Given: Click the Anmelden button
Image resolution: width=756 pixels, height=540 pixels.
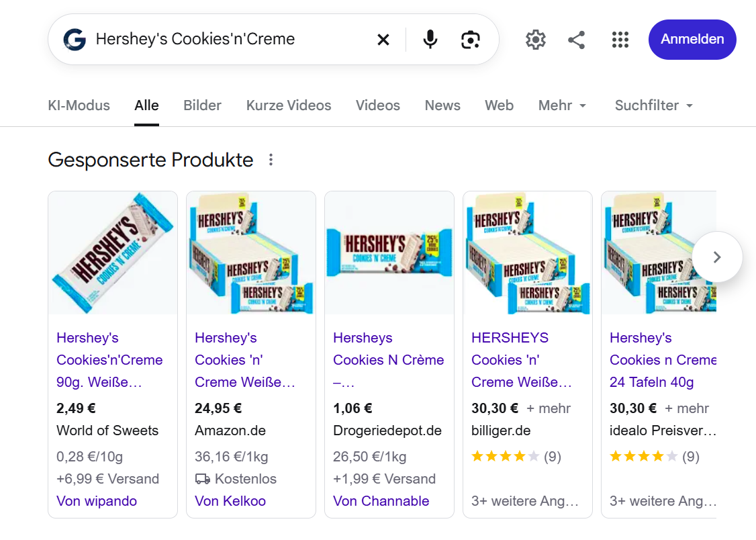Looking at the screenshot, I should (x=692, y=40).
